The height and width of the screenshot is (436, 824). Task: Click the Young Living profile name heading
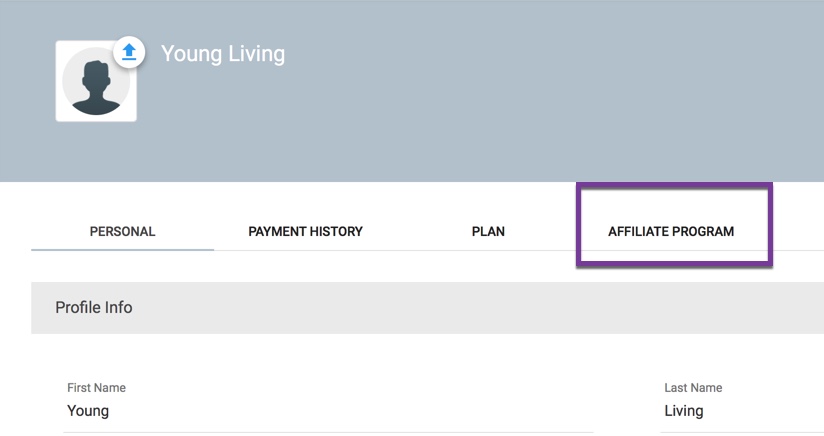coord(223,54)
